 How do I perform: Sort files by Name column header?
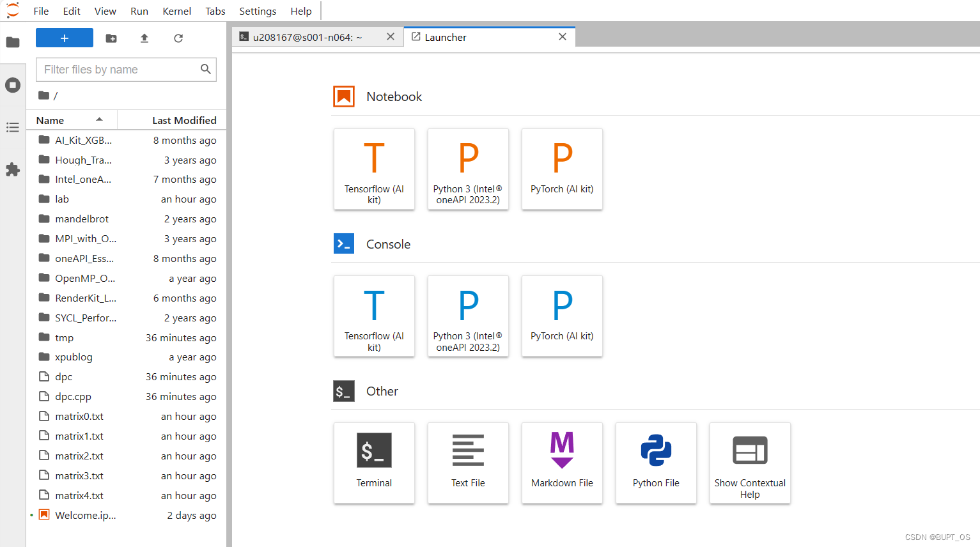tap(72, 120)
